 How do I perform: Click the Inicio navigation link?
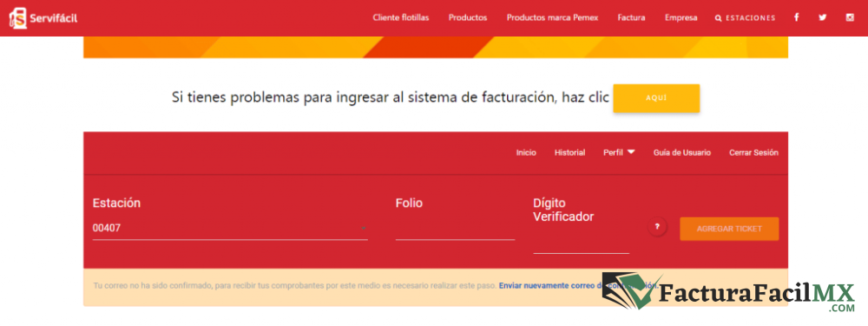click(526, 152)
